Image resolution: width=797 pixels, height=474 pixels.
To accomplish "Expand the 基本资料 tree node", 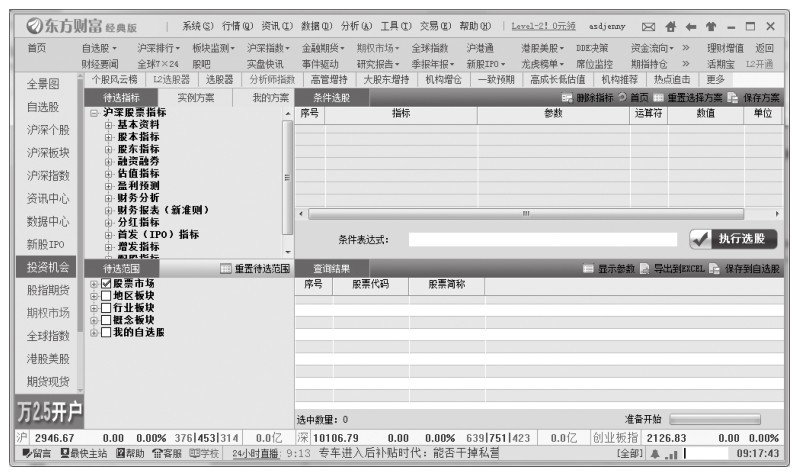I will 108,125.
